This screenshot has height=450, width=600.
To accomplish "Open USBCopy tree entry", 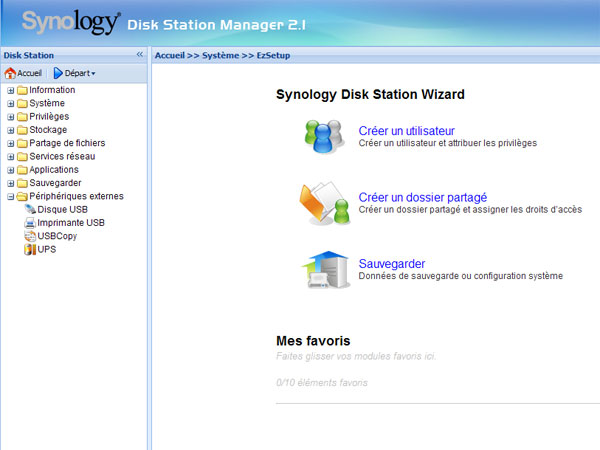I will (57, 236).
